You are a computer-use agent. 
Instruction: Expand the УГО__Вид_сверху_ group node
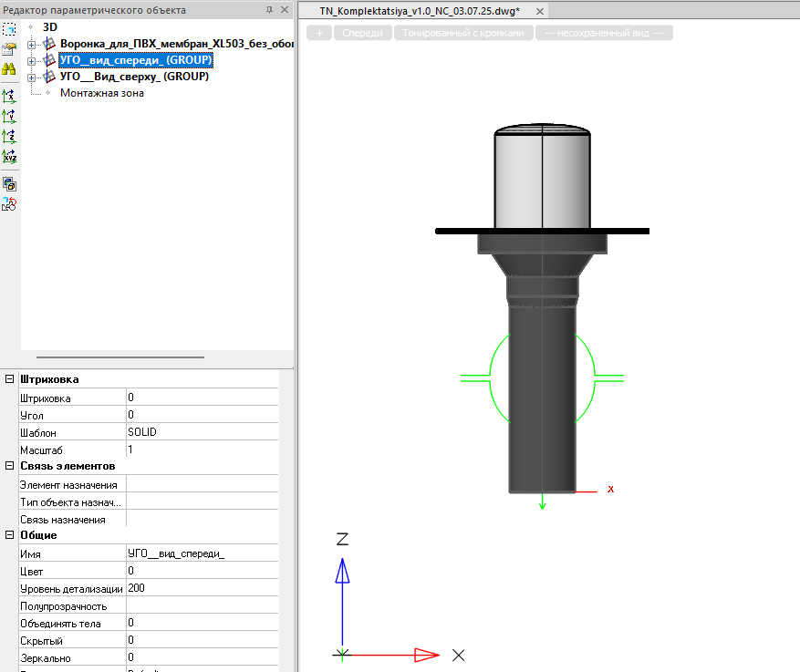33,77
